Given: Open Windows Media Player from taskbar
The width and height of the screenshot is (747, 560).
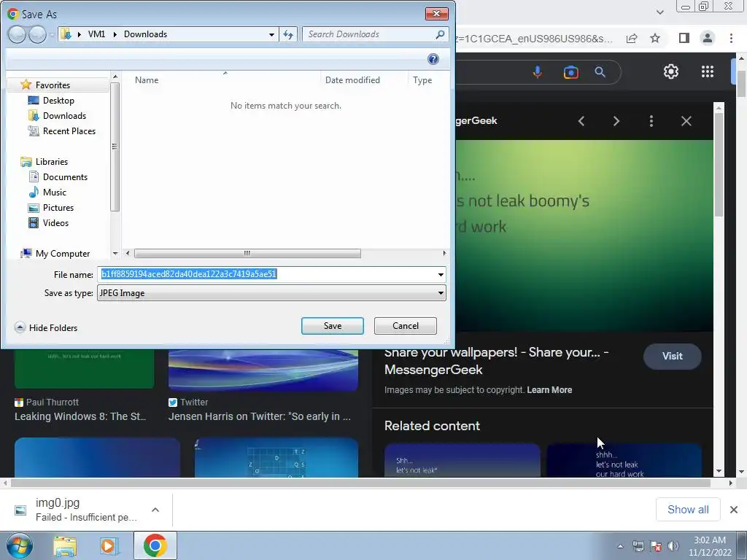Looking at the screenshot, I should [x=109, y=545].
